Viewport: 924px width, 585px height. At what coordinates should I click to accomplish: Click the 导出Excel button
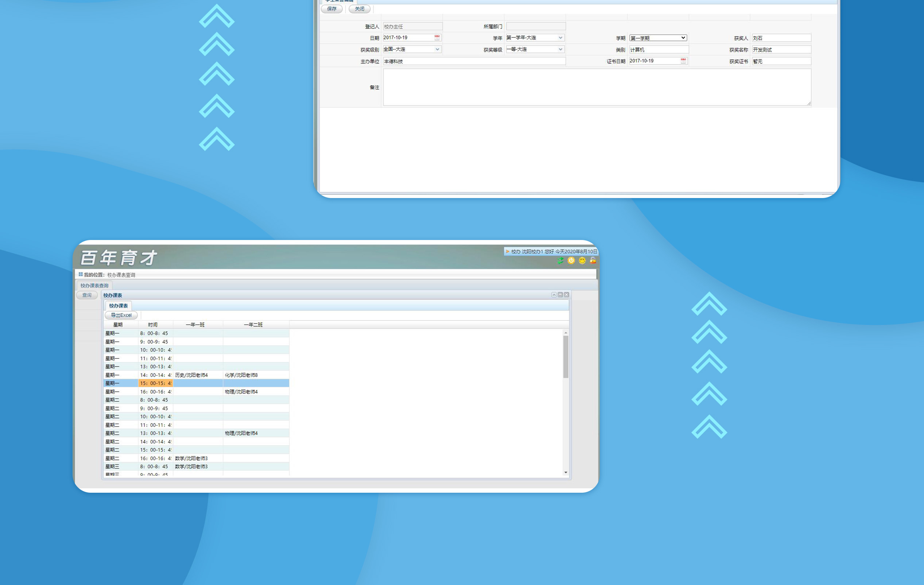click(x=121, y=315)
